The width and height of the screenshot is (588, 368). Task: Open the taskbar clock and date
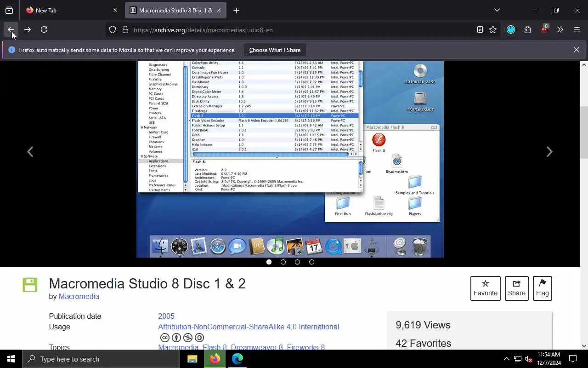tap(548, 359)
